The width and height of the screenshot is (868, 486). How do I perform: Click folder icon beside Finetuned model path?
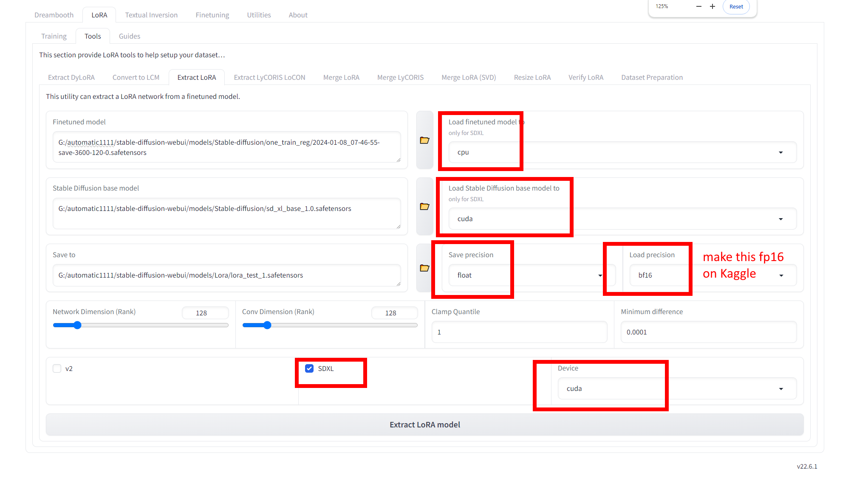coord(424,140)
